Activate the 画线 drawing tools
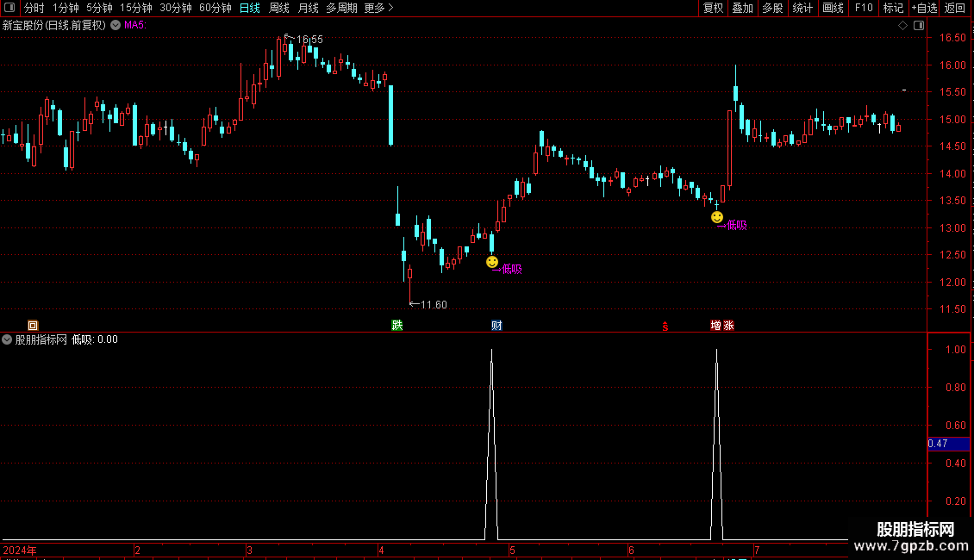 click(x=833, y=8)
